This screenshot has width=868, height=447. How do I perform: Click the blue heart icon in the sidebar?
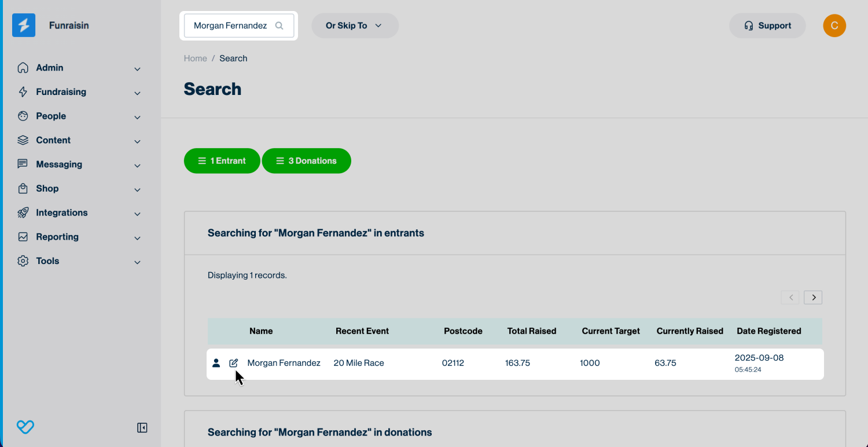click(x=25, y=427)
